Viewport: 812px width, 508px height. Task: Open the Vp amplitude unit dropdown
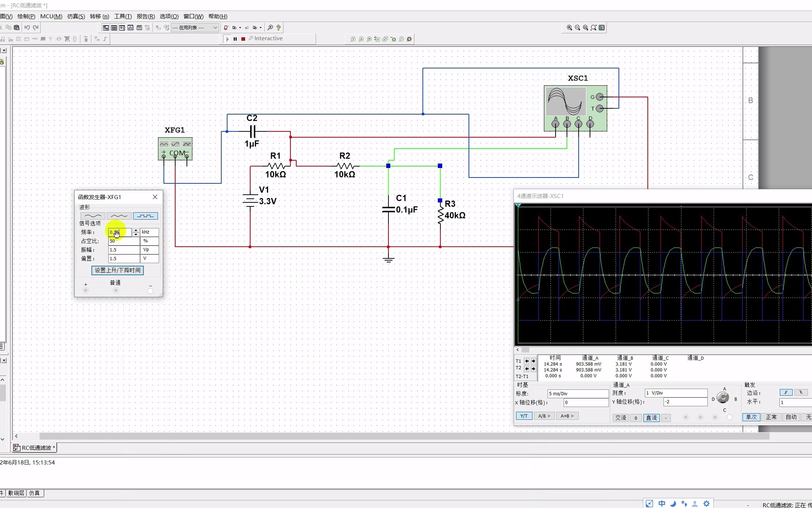(150, 250)
